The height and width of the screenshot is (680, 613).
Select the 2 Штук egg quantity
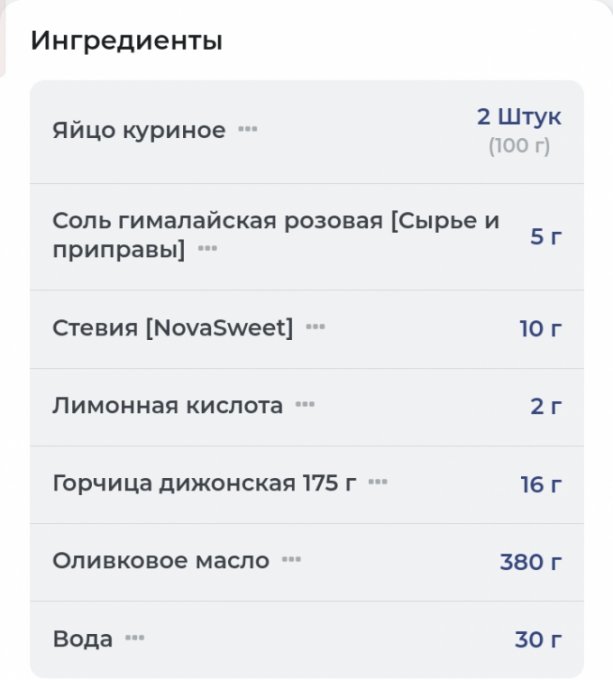[x=518, y=117]
